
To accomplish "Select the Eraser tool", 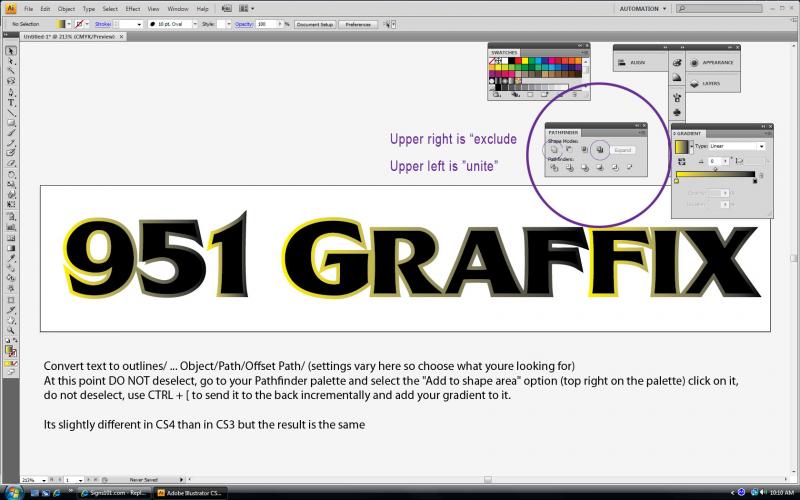I will 11,163.
